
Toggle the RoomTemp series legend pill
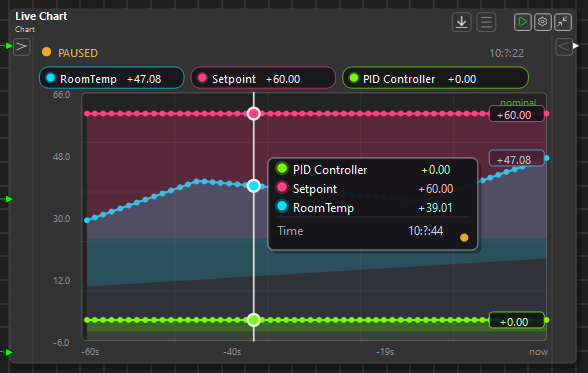(112, 78)
